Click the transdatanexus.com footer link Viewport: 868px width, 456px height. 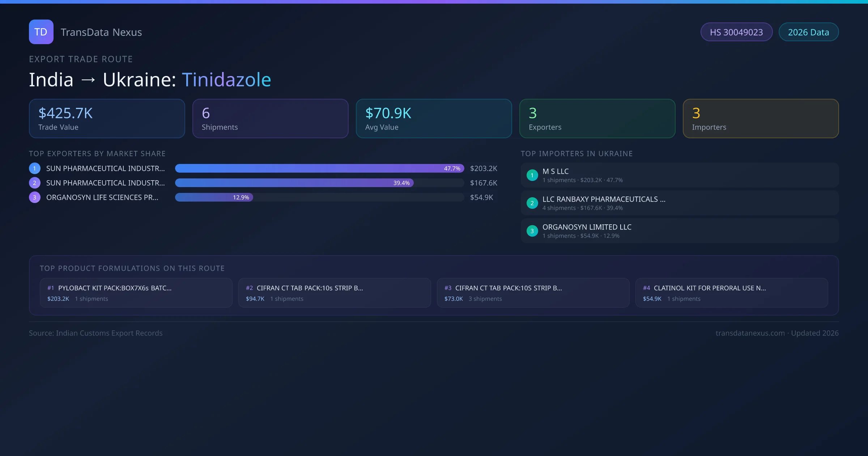point(750,333)
